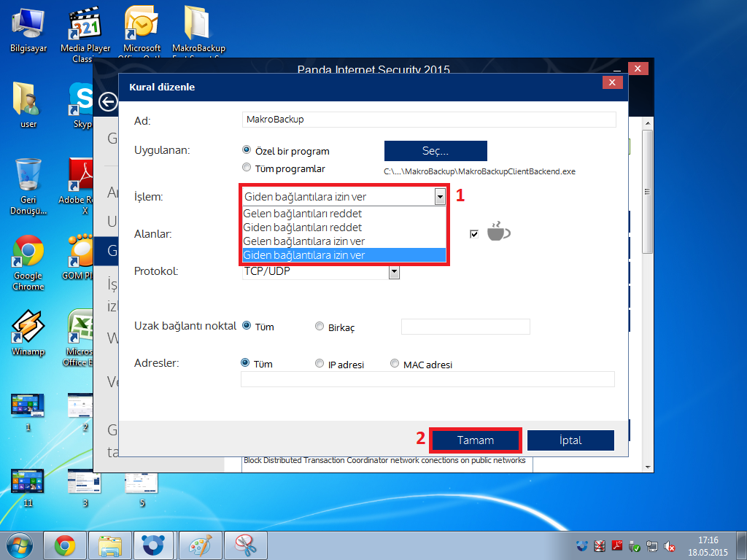
Task: Open the Geri Dönüşüm recycle bin
Action: coord(28,187)
